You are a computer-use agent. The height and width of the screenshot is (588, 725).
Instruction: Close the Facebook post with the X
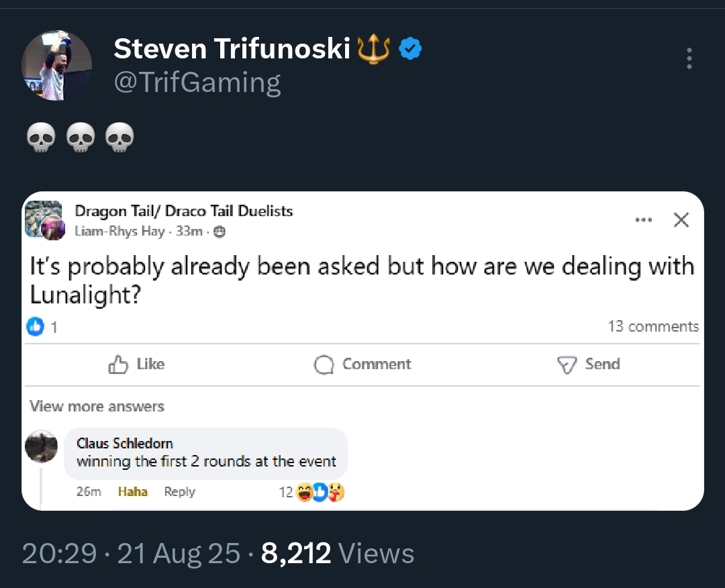681,219
